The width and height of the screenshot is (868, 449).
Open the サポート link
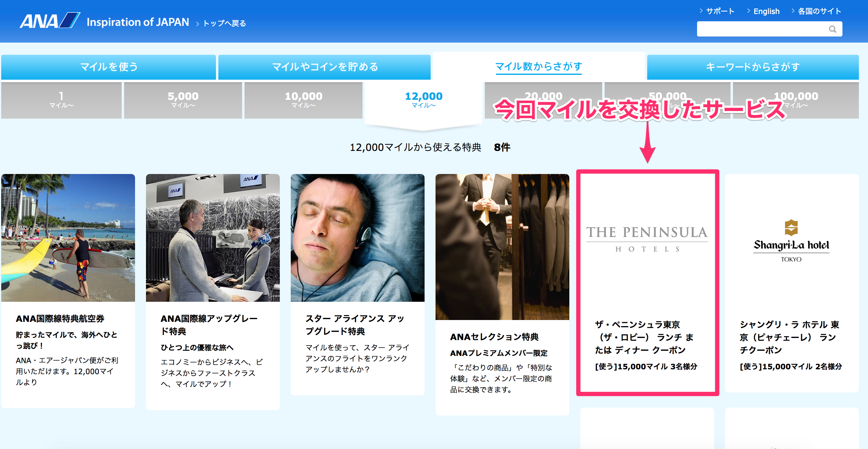tap(720, 11)
